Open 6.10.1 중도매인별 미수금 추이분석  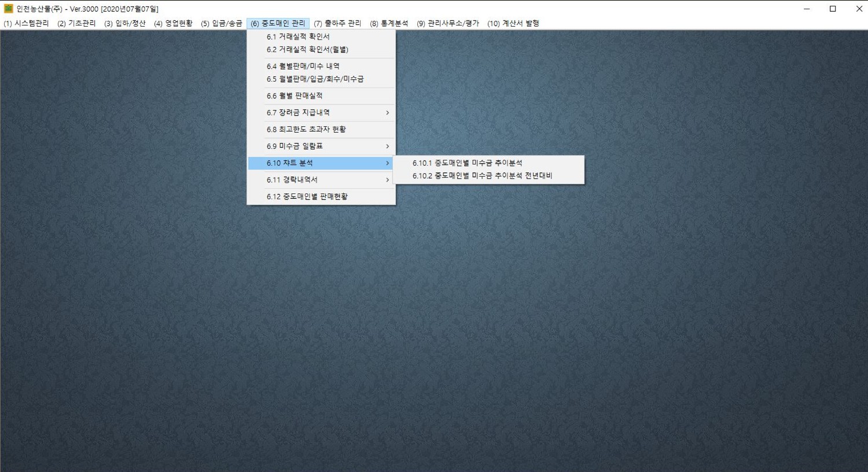tap(467, 163)
